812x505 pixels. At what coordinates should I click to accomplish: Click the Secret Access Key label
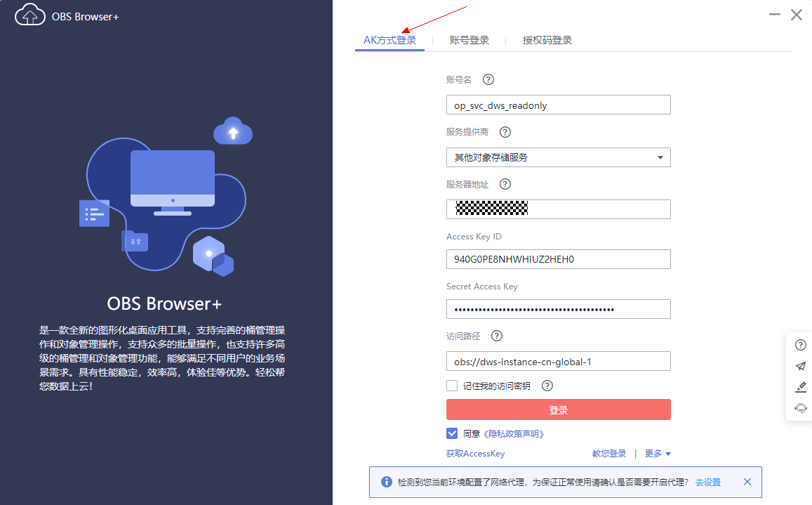[x=481, y=286]
